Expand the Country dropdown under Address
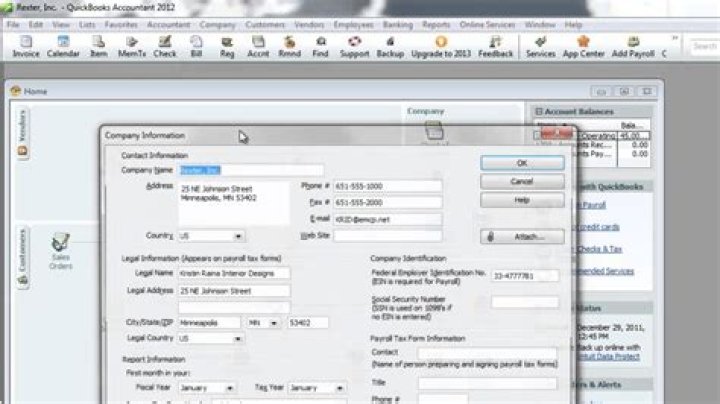The width and height of the screenshot is (720, 404). [x=238, y=237]
